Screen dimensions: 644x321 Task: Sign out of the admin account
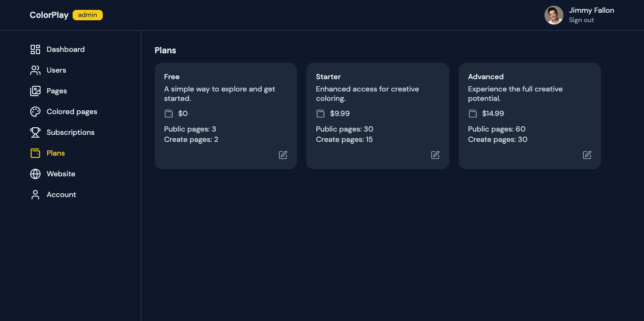(x=581, y=20)
